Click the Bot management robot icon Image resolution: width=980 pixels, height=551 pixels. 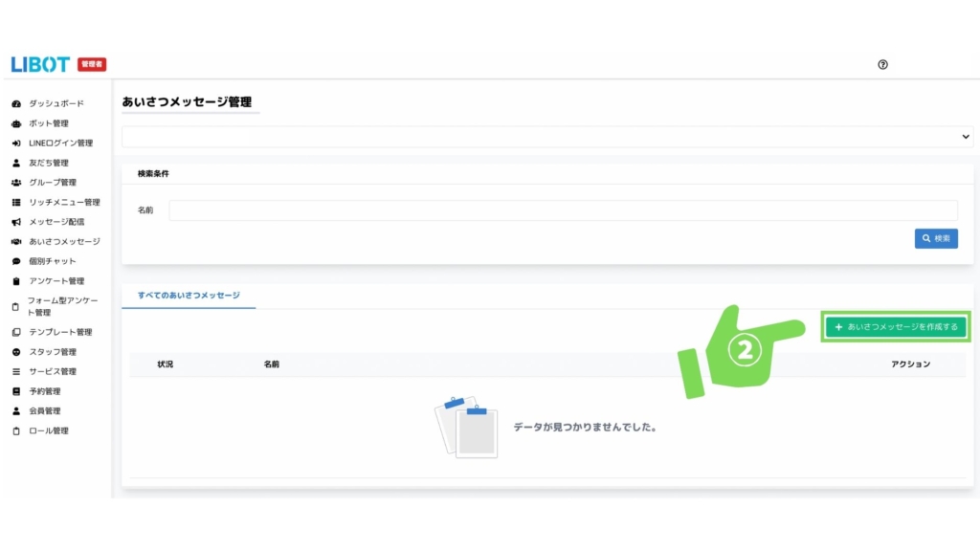click(16, 123)
